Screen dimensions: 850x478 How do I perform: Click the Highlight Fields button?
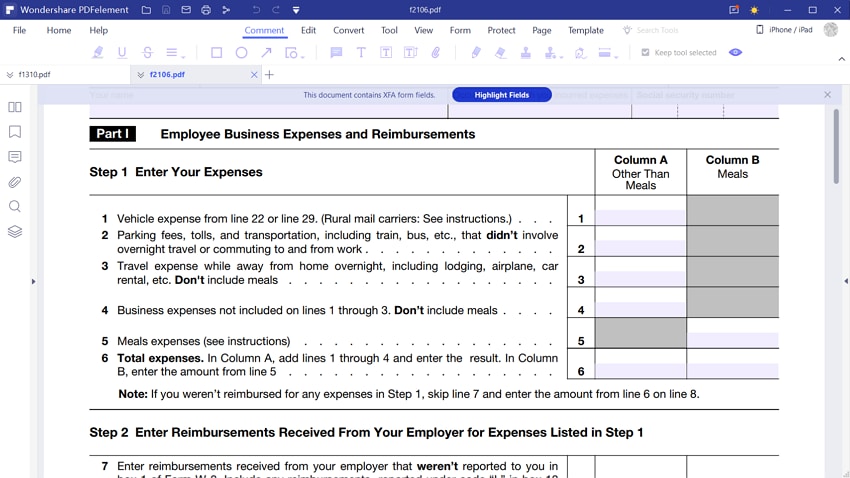pyautogui.click(x=502, y=95)
